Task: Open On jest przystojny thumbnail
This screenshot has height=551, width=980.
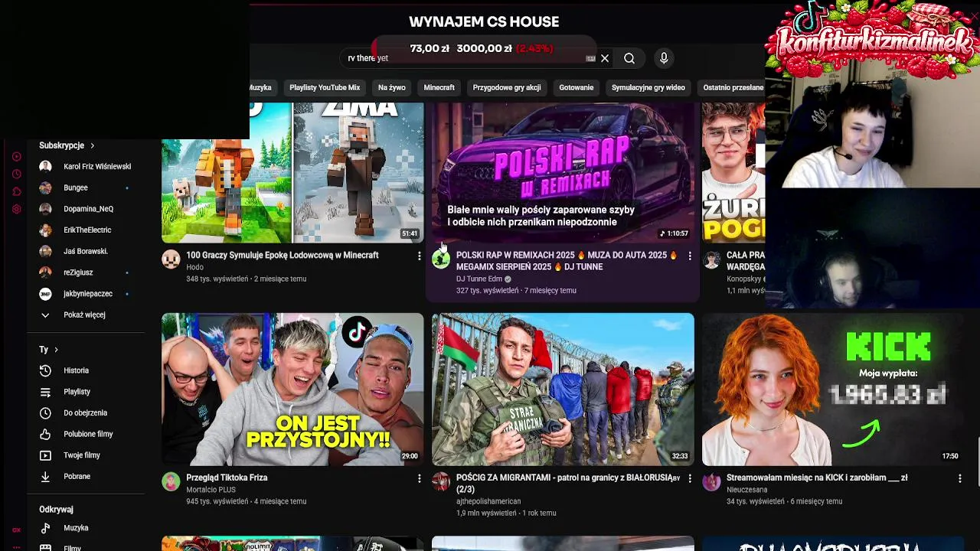Action: point(292,390)
